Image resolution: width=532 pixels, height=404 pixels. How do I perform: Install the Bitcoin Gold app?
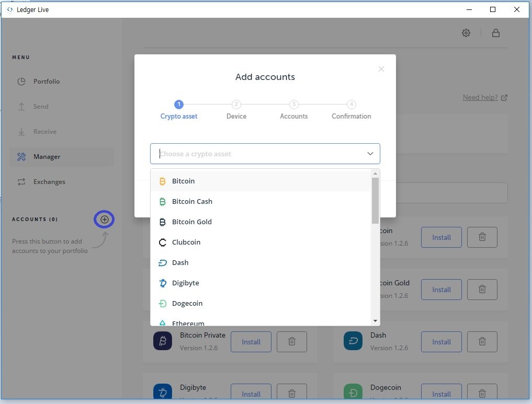(x=442, y=290)
